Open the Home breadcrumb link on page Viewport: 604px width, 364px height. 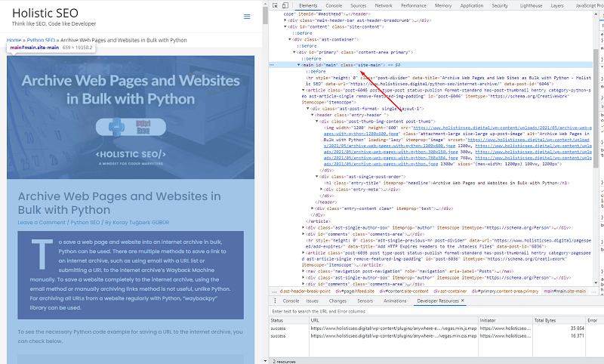[x=14, y=40]
